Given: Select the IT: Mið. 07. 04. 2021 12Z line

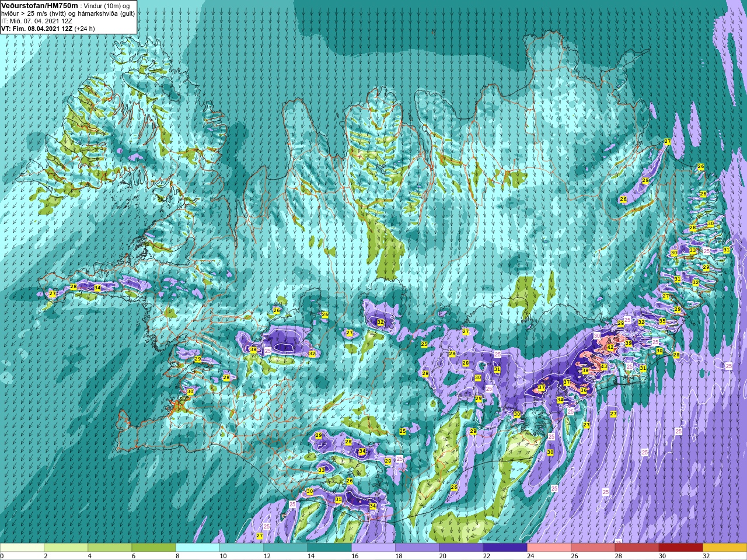Looking at the screenshot, I should (x=37, y=20).
